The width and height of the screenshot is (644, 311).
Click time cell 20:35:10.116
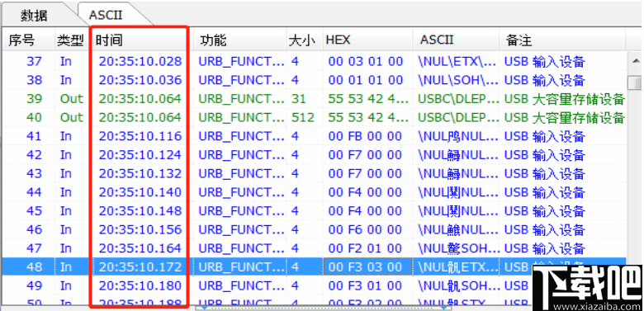pyautogui.click(x=140, y=136)
